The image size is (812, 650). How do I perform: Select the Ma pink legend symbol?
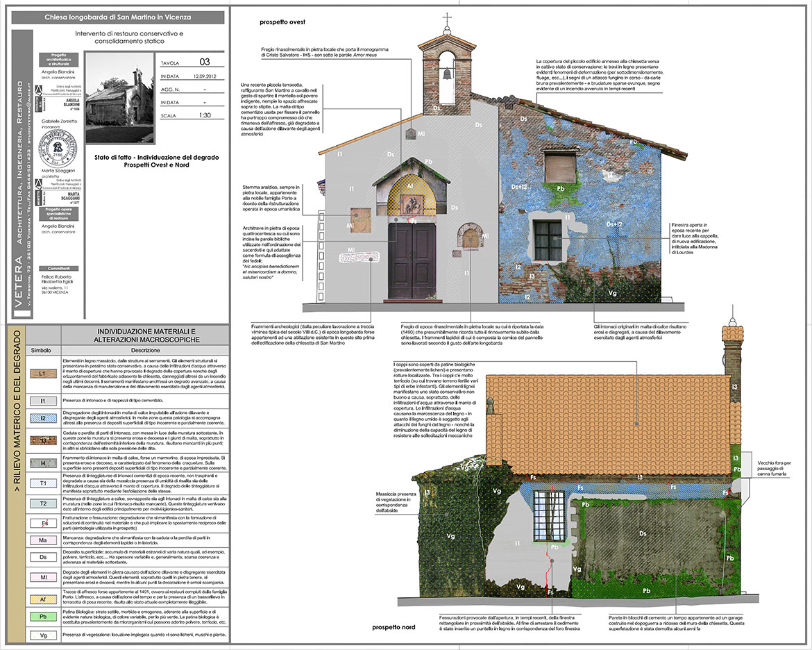point(42,540)
